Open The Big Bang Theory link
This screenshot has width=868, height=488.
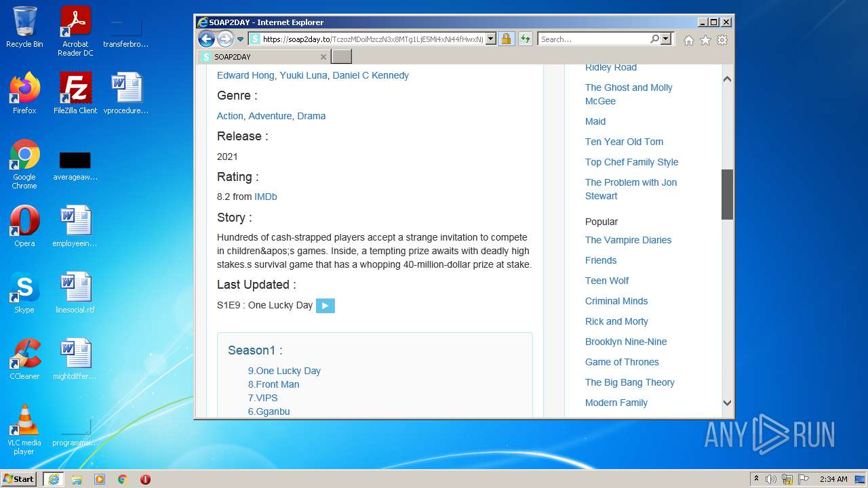[x=630, y=382]
